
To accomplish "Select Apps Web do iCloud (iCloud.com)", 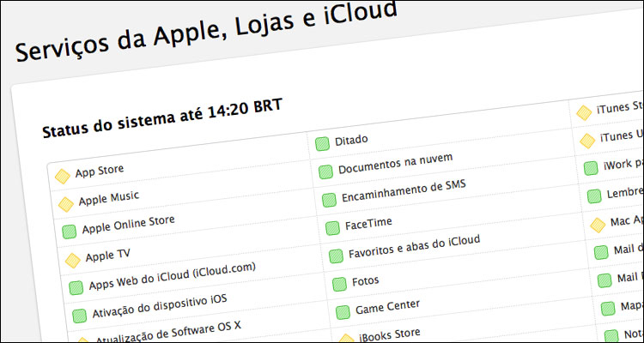I will click(173, 275).
